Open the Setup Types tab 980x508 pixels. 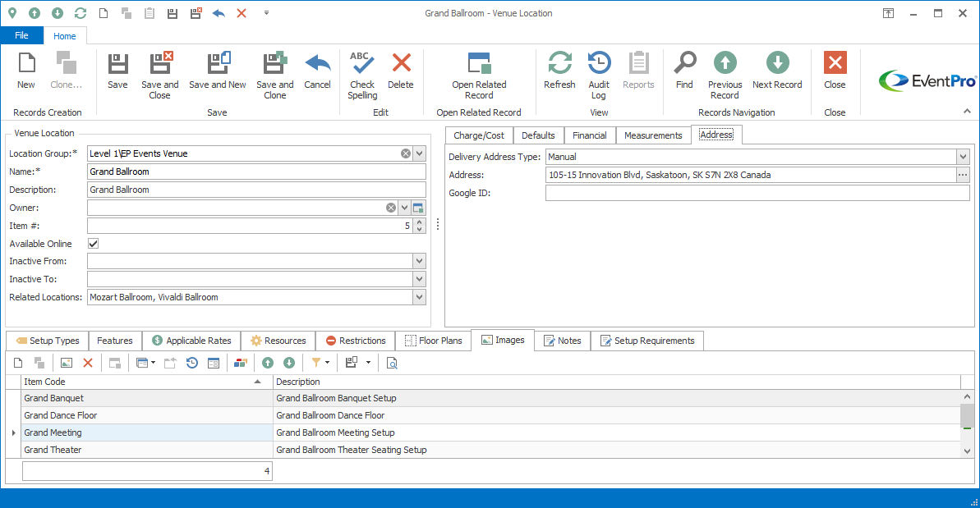(48, 341)
